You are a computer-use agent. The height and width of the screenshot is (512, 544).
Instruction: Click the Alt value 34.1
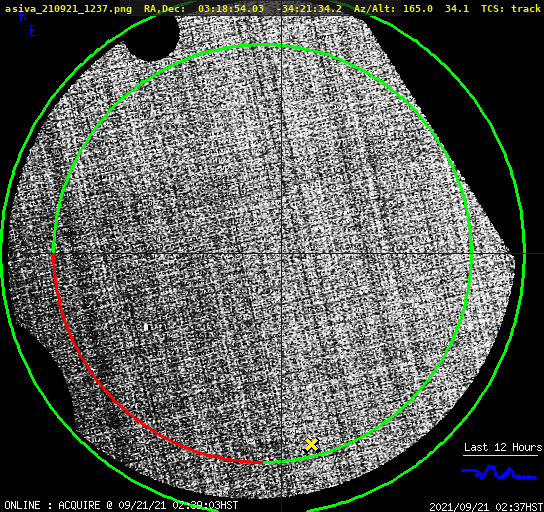pos(457,9)
